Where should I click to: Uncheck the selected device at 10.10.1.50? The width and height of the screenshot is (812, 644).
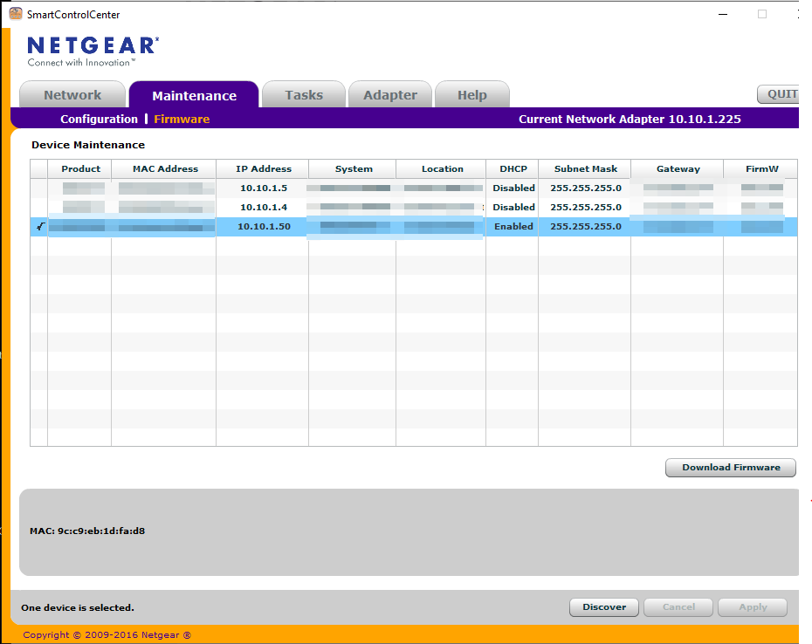39,226
